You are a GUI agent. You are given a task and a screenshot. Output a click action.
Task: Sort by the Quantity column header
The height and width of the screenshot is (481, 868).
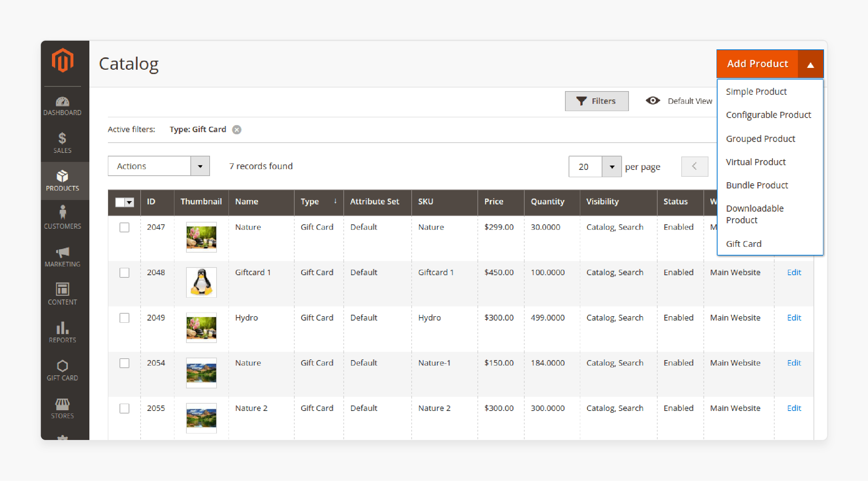click(552, 202)
